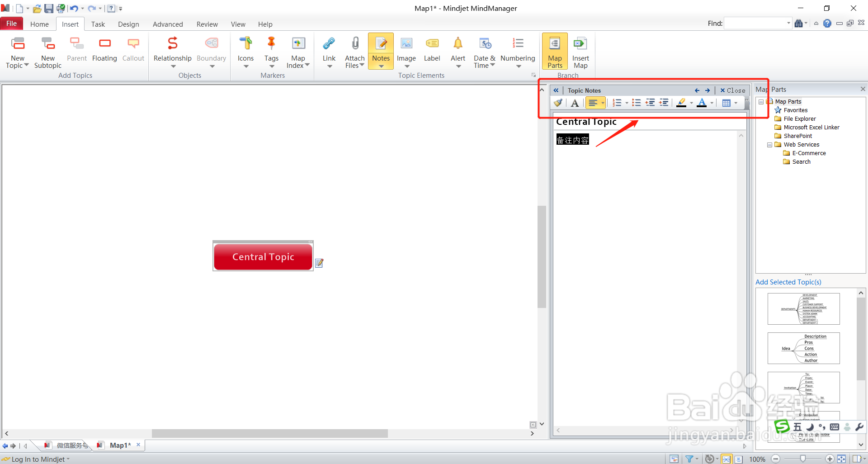Open the File tab
Screen dimensions: 868x464
tap(12, 24)
